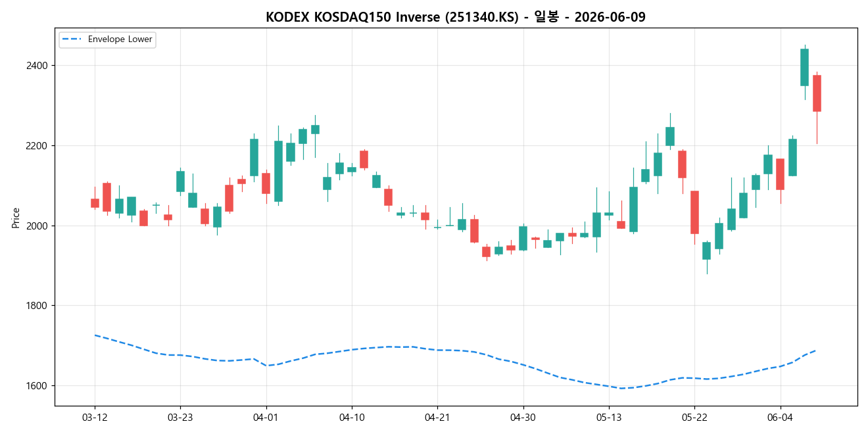
Task: Click the Price y-axis label
Action: 16,217
